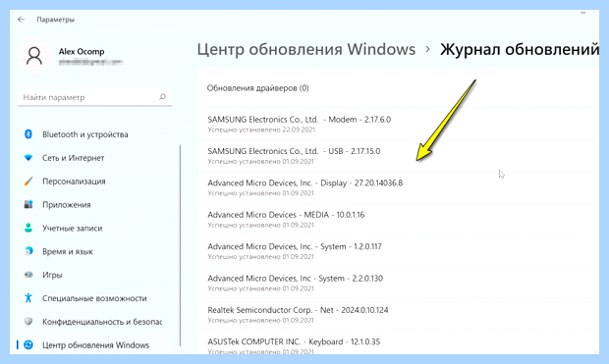This screenshot has height=364, width=609.
Task: Click the back arrow icon
Action: click(21, 20)
